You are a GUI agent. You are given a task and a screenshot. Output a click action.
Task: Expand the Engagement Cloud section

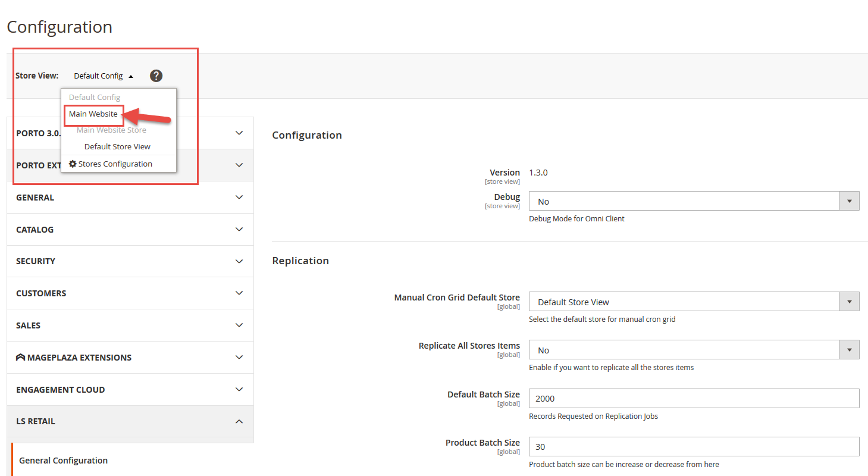coord(130,390)
